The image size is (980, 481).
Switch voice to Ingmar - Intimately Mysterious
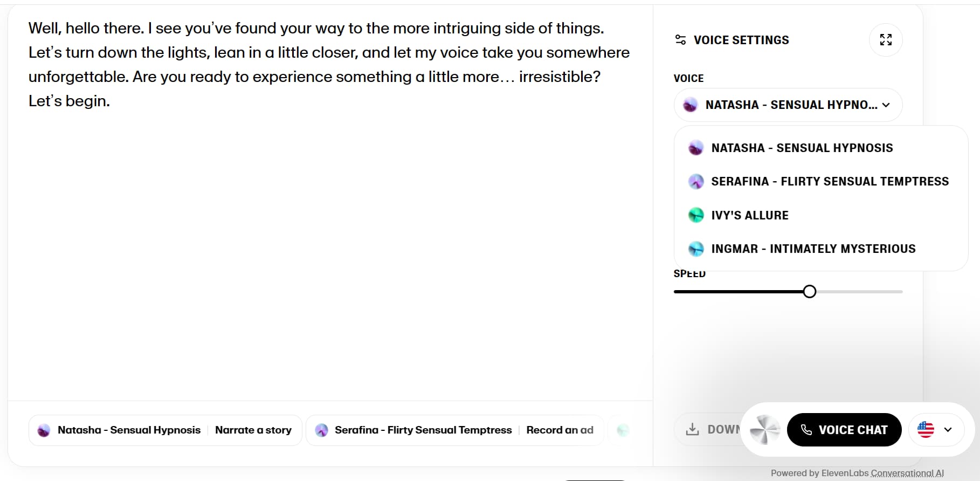coord(813,249)
